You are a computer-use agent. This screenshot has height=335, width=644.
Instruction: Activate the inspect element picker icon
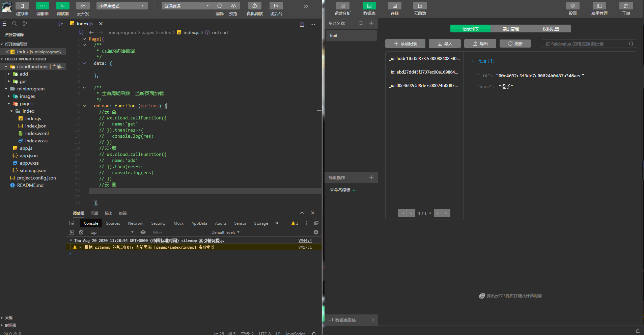click(72, 223)
